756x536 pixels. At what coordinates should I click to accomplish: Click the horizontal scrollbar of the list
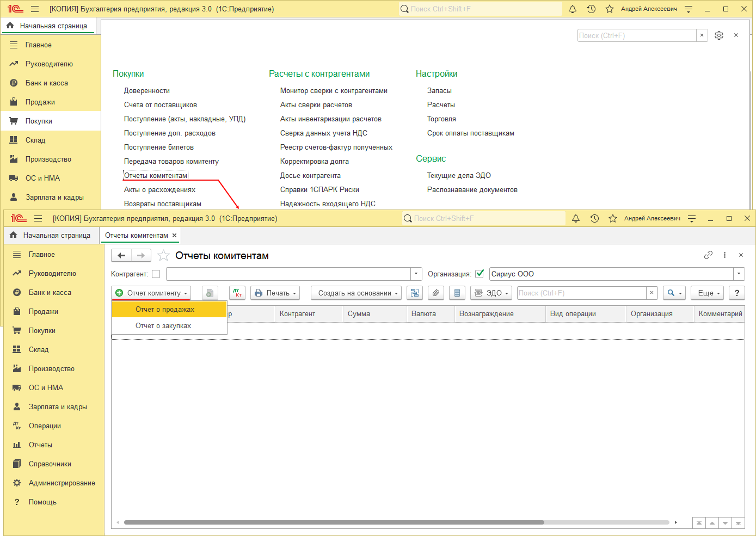334,522
